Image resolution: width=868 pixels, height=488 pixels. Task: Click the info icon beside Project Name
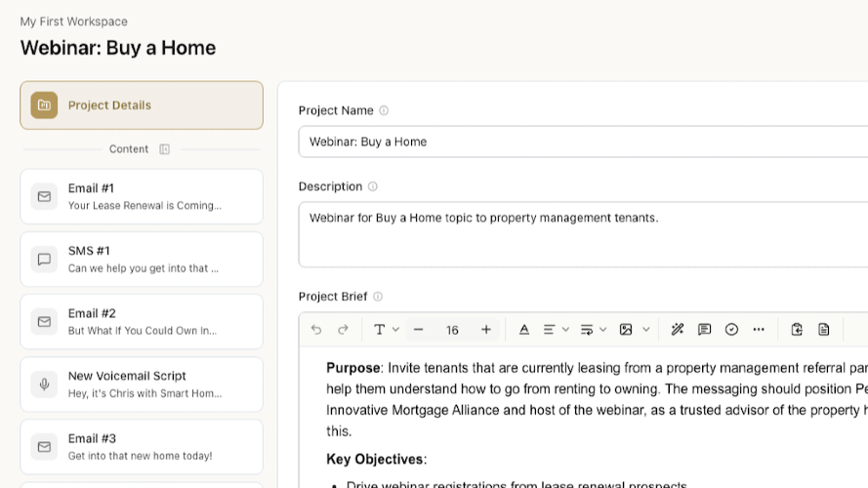[384, 110]
